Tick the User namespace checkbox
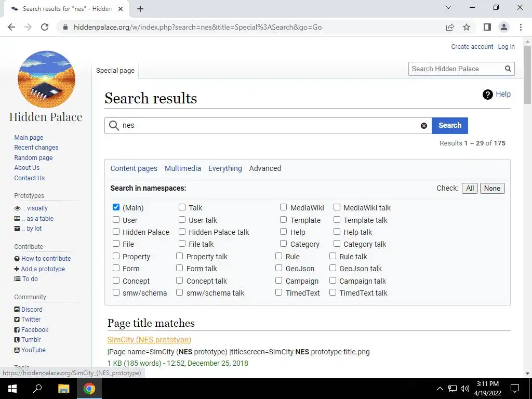Image resolution: width=532 pixels, height=399 pixels. (x=116, y=220)
